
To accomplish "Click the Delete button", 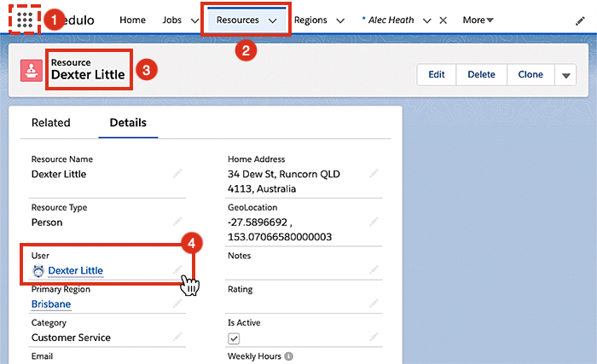I will [x=481, y=75].
